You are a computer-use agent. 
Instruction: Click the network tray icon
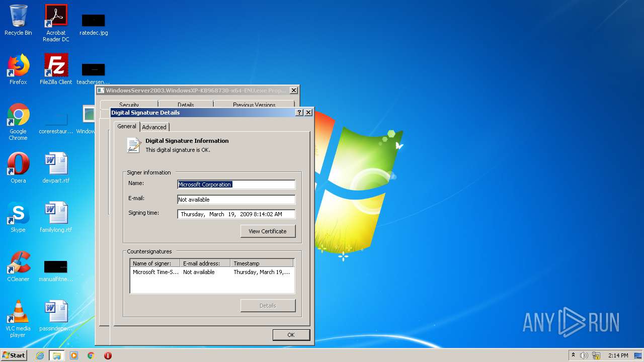(x=596, y=355)
